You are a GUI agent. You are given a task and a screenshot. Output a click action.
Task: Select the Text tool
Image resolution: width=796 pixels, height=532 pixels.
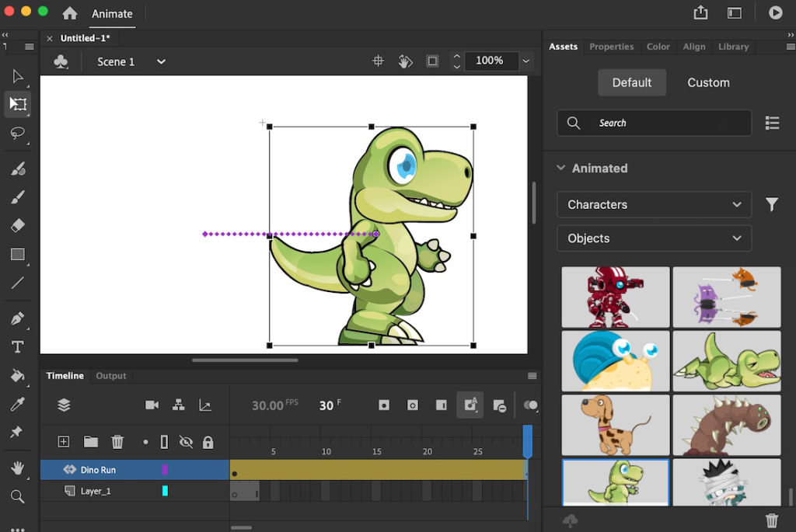pyautogui.click(x=18, y=347)
